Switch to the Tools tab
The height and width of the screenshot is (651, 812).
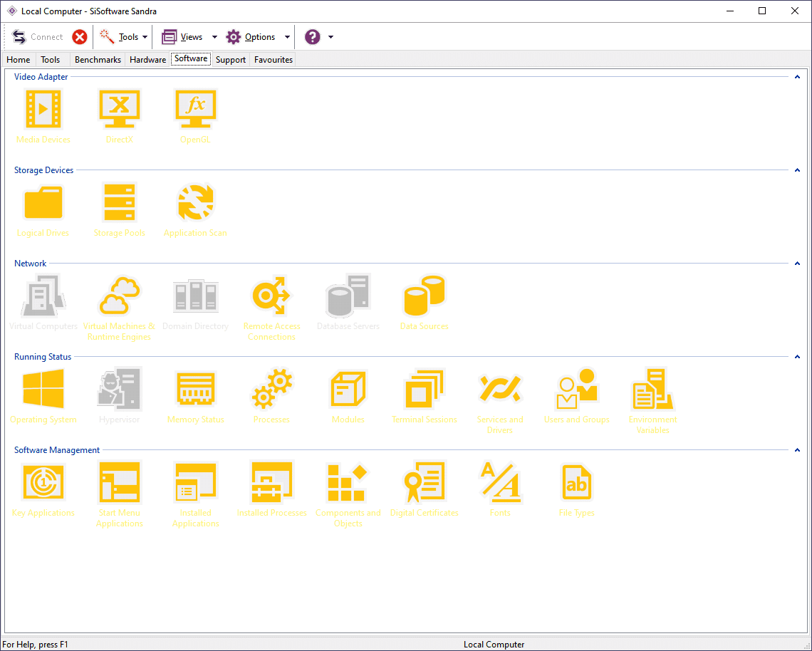pyautogui.click(x=51, y=60)
